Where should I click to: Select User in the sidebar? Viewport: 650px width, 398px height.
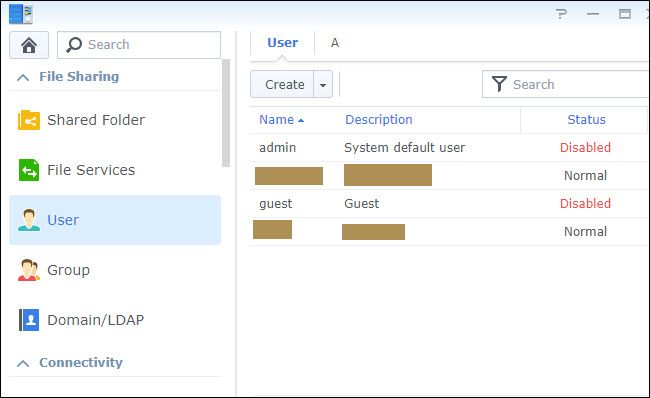click(115, 220)
